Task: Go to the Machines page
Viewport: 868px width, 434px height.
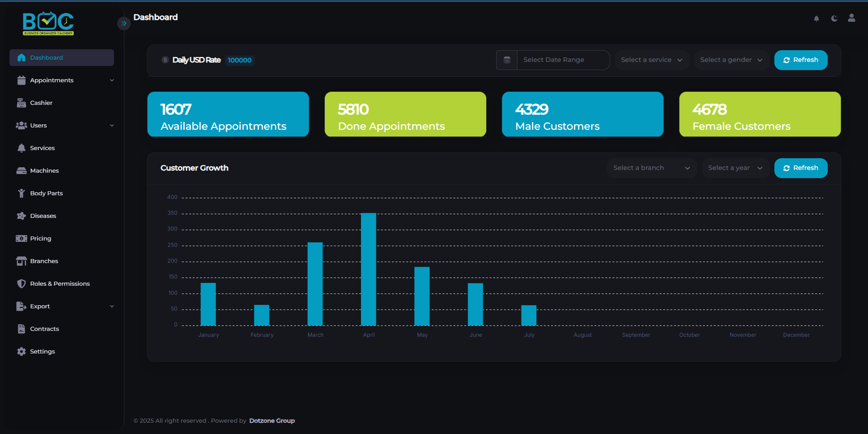Action: point(44,171)
